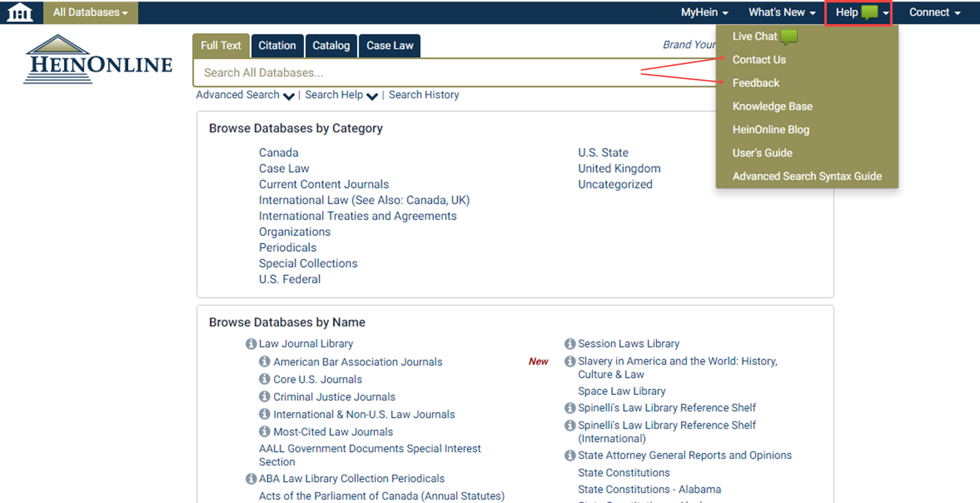Click the HeinOnline logo
The height and width of the screenshot is (503, 980).
(98, 59)
